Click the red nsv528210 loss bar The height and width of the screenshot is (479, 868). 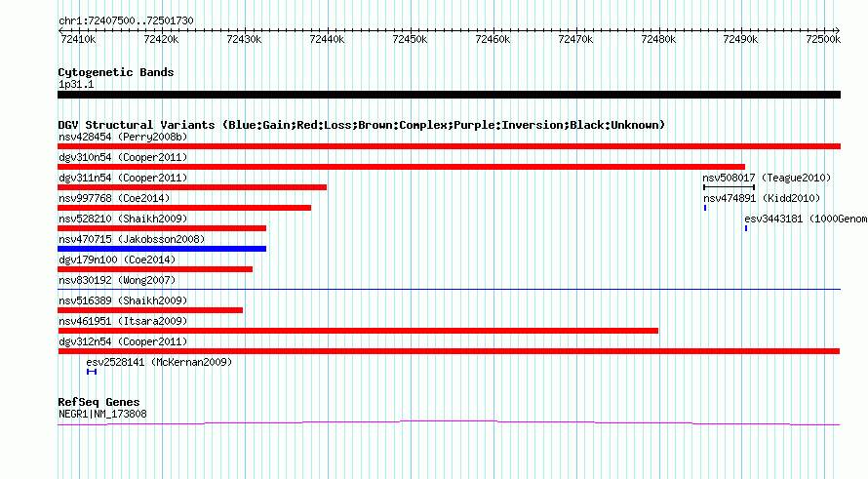(x=162, y=228)
